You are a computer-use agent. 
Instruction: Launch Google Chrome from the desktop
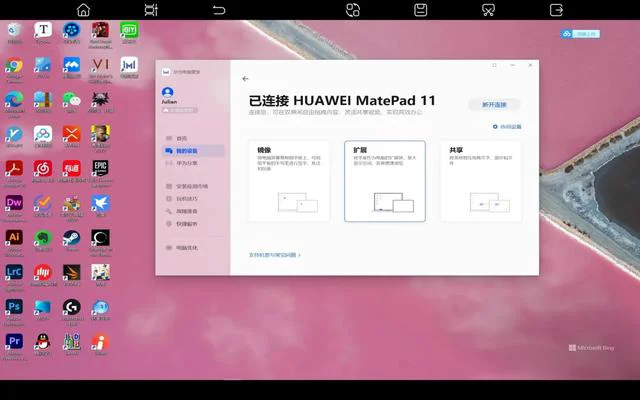14,69
